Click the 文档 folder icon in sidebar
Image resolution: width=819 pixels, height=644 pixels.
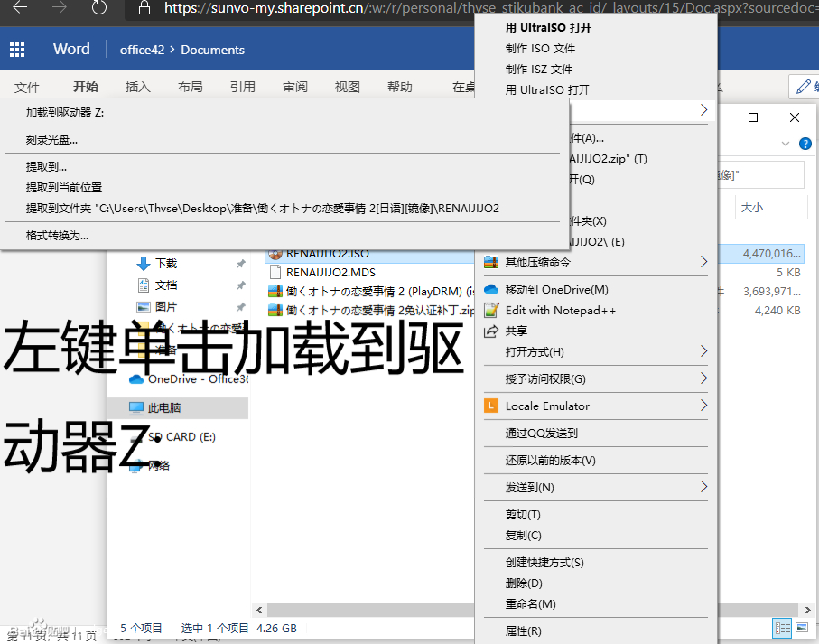coord(144,285)
